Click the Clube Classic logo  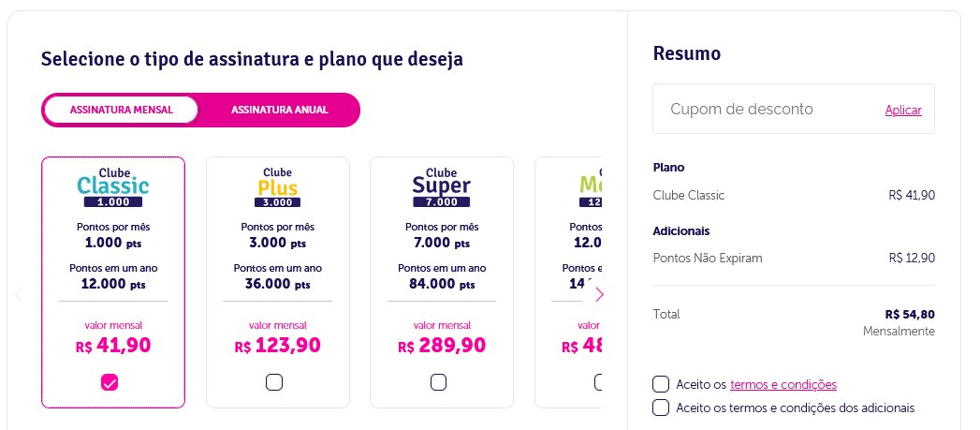point(113,187)
